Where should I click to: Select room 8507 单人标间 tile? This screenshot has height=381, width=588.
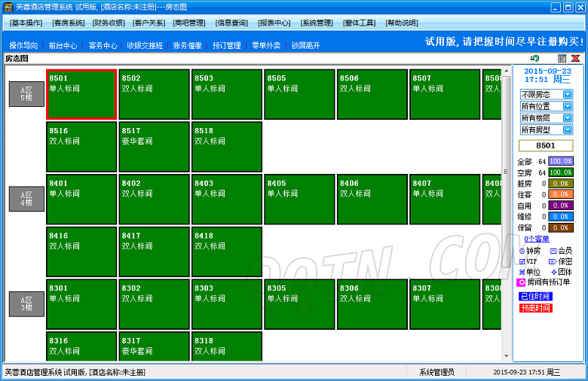[x=445, y=94]
